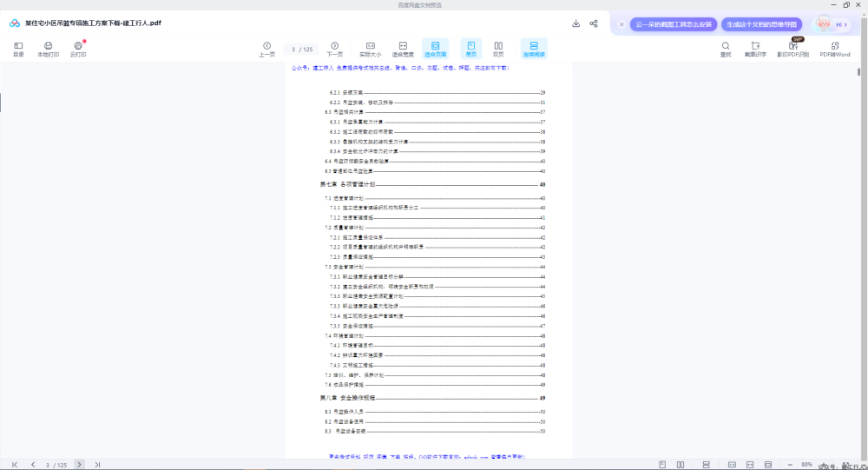The width and height of the screenshot is (868, 470).
Task: Convert with PDF转Word tool
Action: 835,50
